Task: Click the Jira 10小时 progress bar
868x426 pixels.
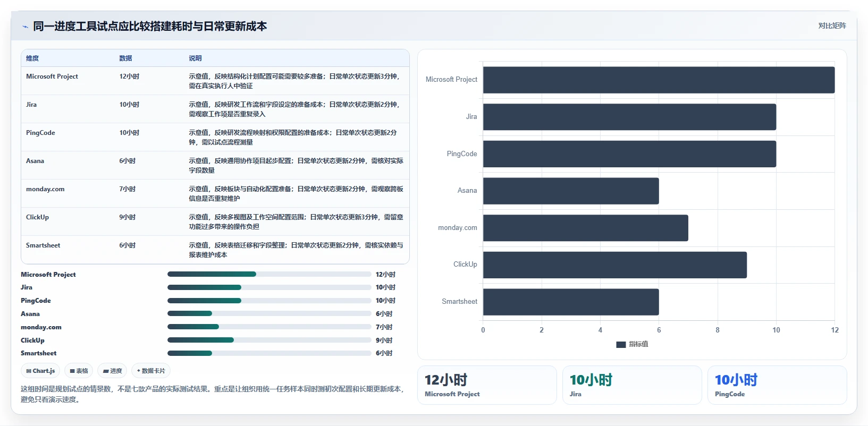Action: 269,287
